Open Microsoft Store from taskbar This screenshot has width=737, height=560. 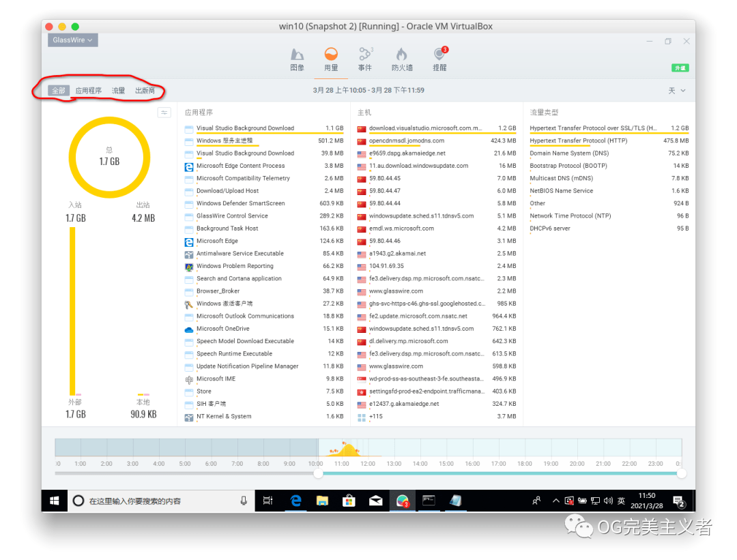[349, 501]
